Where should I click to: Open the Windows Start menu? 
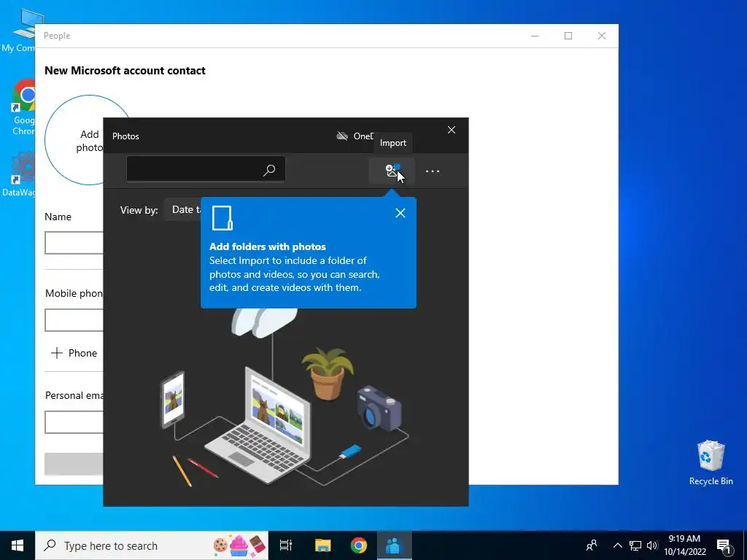18,545
